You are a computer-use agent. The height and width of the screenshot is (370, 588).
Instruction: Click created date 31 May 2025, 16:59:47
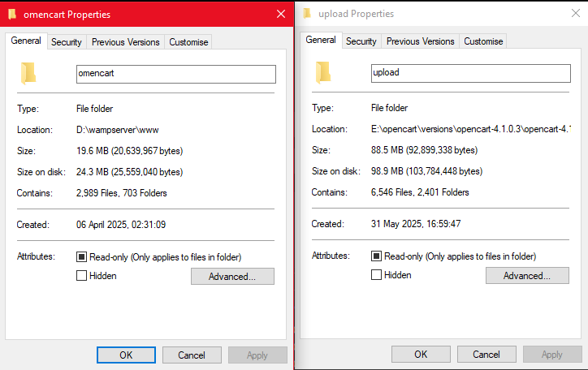[416, 224]
